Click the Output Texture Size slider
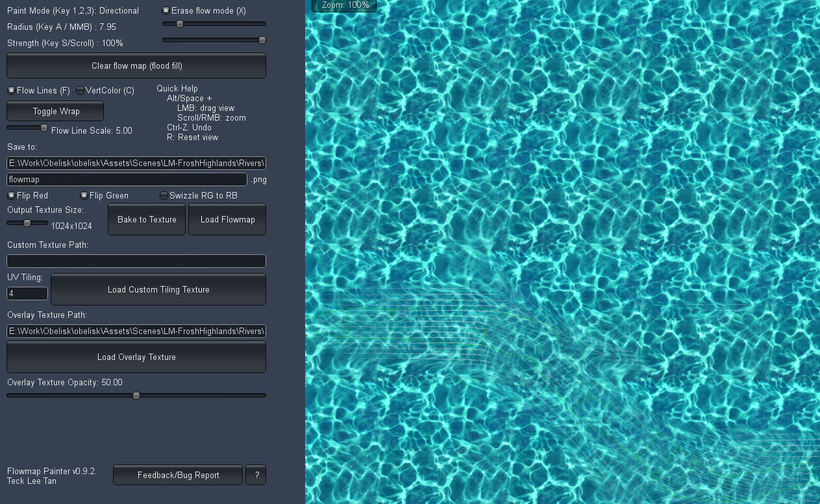Screen dimensions: 820x504 (x=27, y=222)
